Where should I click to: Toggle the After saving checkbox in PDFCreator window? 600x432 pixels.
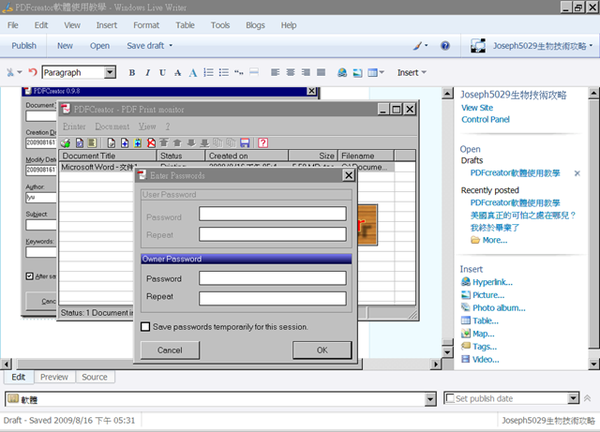[29, 276]
